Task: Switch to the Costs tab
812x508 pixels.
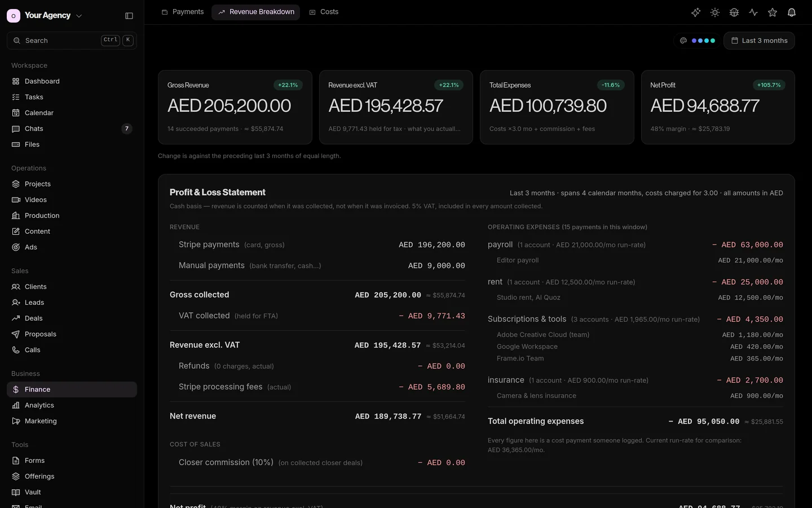Action: [324, 12]
